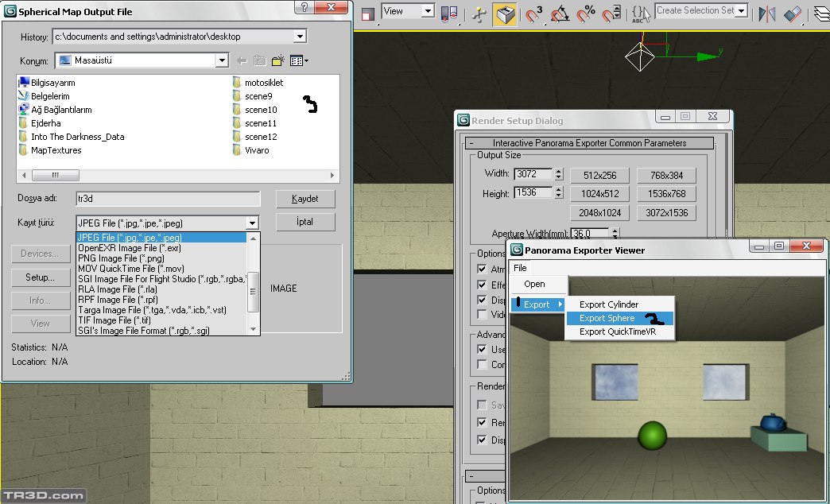Expand the History path dropdown
The height and width of the screenshot is (504, 830).
[x=299, y=37]
